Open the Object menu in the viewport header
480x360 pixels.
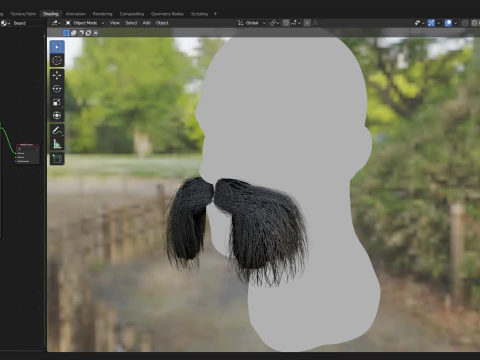[162, 23]
